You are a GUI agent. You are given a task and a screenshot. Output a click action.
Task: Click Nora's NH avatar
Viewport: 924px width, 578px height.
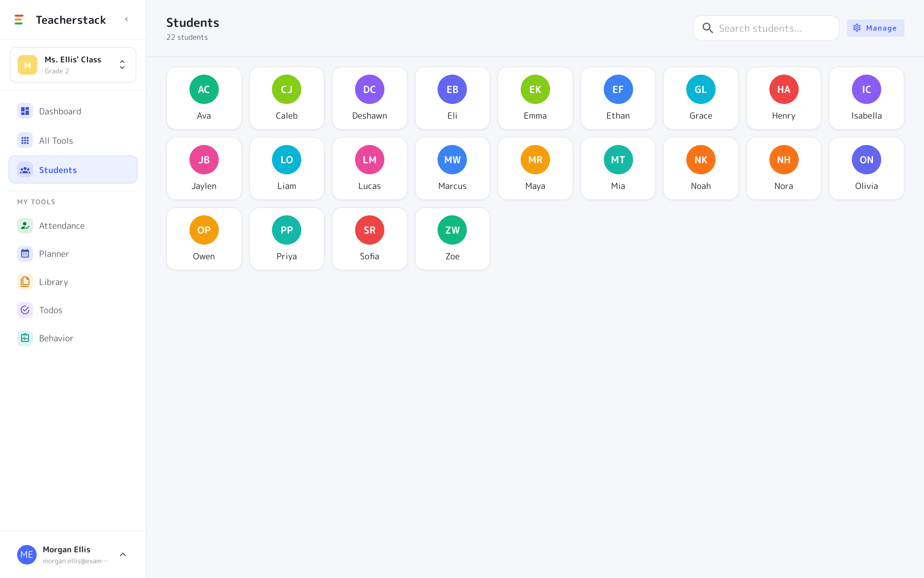point(783,160)
